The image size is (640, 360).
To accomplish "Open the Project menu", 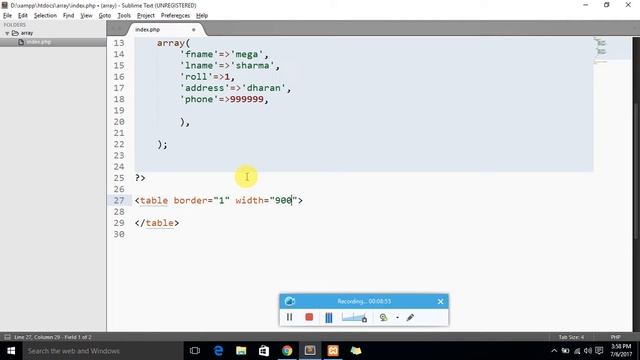I will (146, 16).
